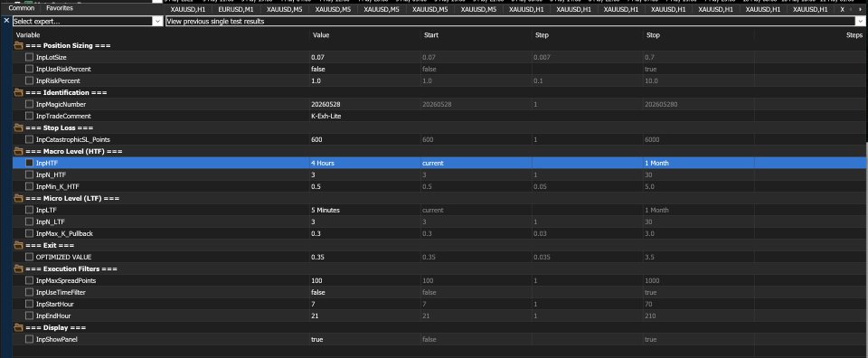
Task: Toggle the InpEndHour checkbox
Action: click(29, 316)
